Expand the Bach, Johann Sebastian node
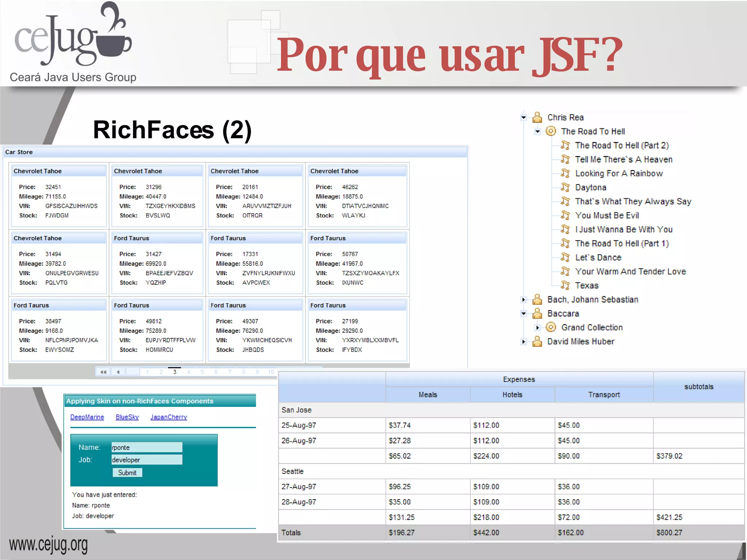Image resolution: width=747 pixels, height=560 pixels. pyautogui.click(x=523, y=300)
